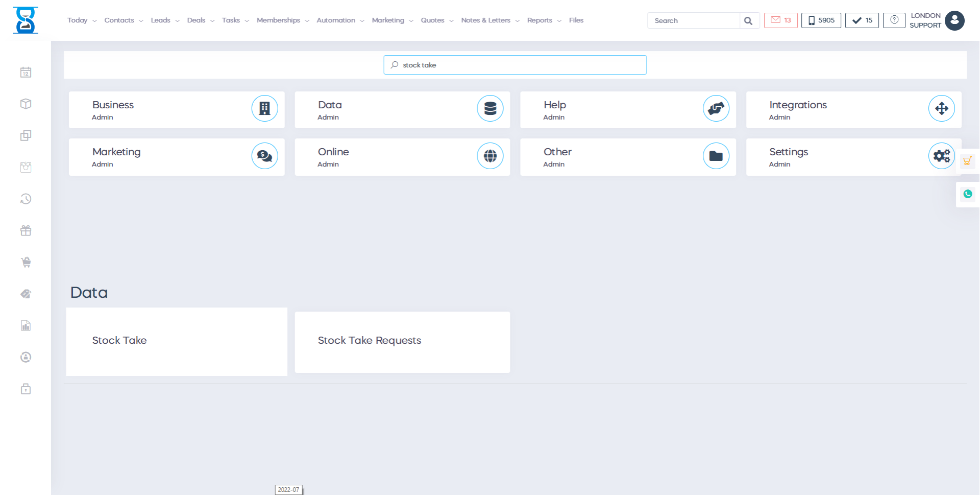
Task: Open the Stock Take card
Action: pos(177,341)
